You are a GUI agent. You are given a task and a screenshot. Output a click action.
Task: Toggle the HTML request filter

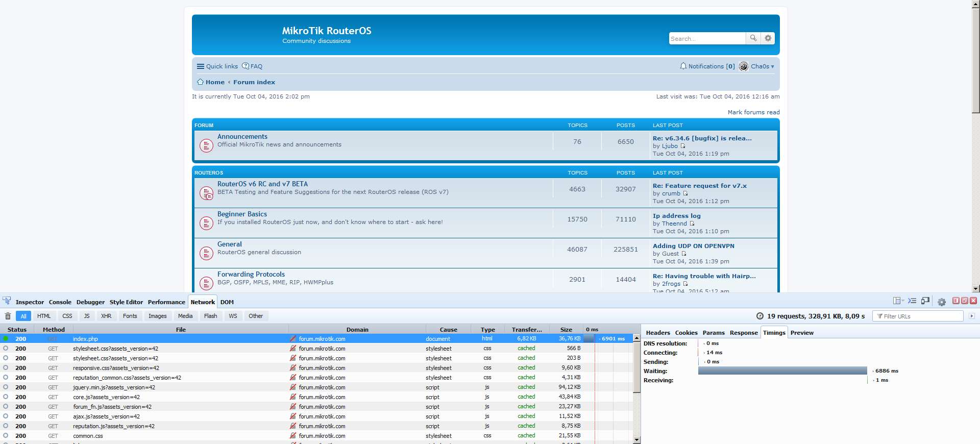(x=44, y=316)
